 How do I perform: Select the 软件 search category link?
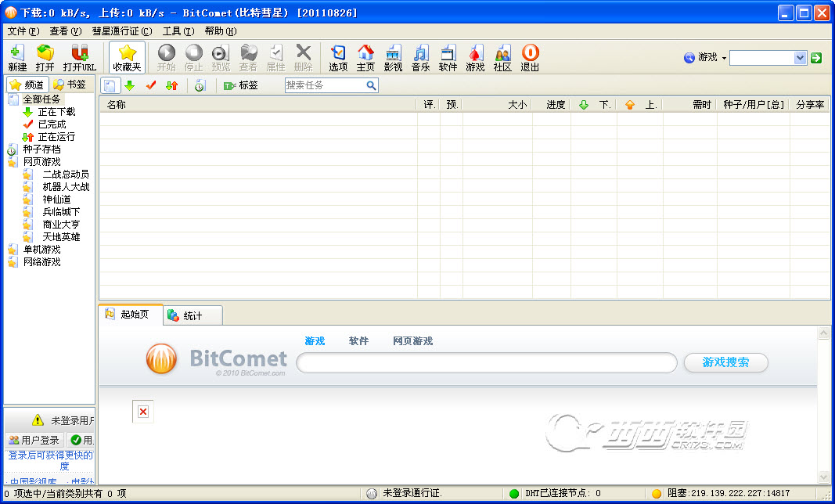pos(358,341)
